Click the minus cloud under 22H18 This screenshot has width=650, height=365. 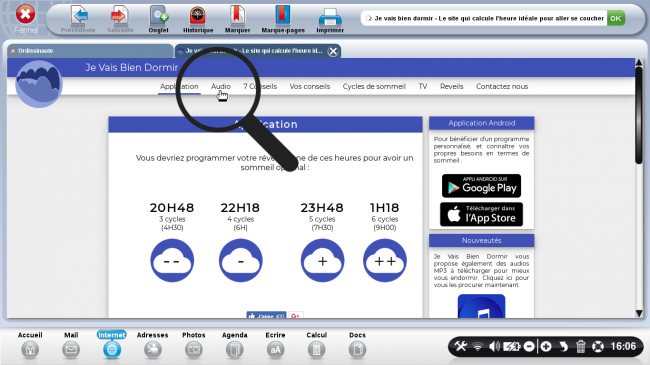(x=240, y=260)
